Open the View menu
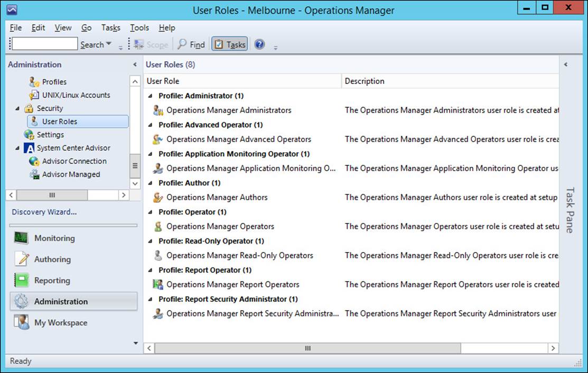The image size is (588, 373). [x=63, y=28]
